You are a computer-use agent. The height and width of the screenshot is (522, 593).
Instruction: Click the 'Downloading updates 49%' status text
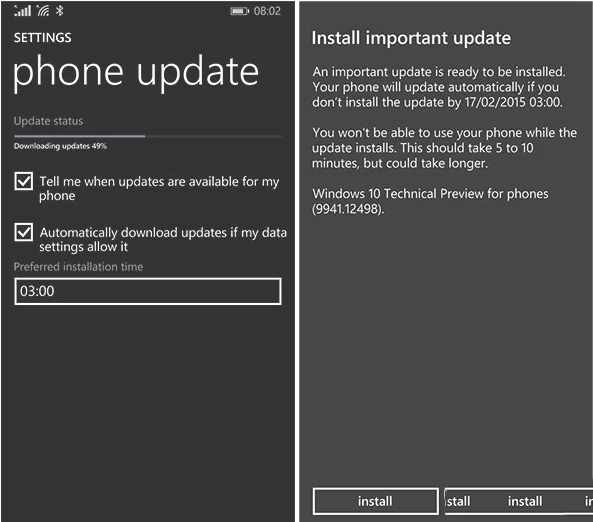pos(61,146)
